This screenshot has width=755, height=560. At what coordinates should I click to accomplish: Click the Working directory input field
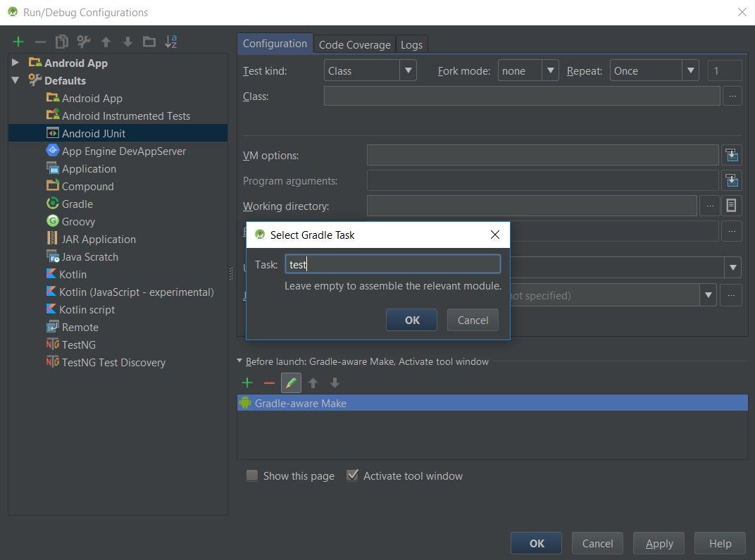pyautogui.click(x=532, y=206)
